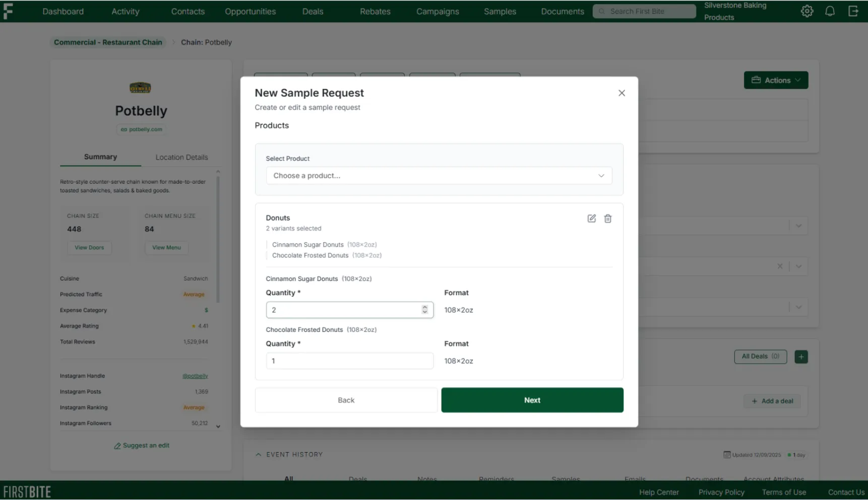Image resolution: width=868 pixels, height=500 pixels.
Task: Open the Deals menu item
Action: point(313,11)
